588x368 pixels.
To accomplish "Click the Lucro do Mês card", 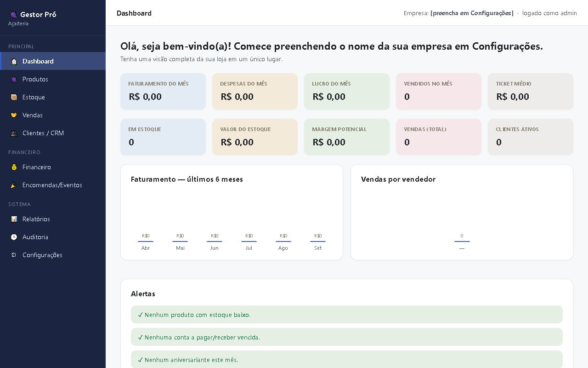I will point(347,91).
